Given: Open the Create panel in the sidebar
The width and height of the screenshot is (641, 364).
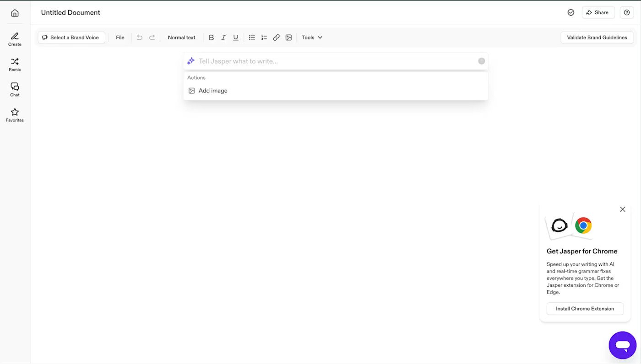Looking at the screenshot, I should tap(14, 38).
